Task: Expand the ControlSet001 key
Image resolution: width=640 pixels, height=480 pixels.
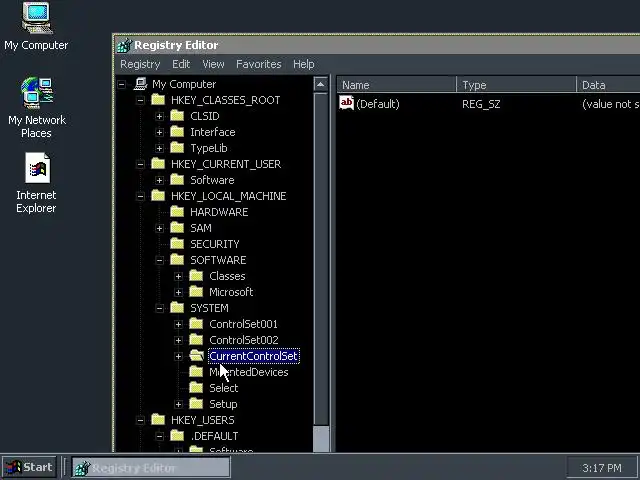Action: point(178,324)
